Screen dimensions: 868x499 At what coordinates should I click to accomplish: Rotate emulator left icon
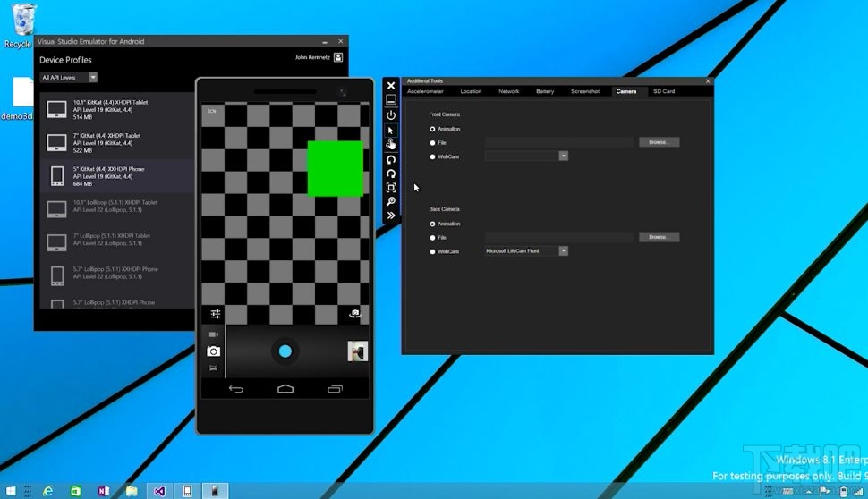pyautogui.click(x=391, y=159)
